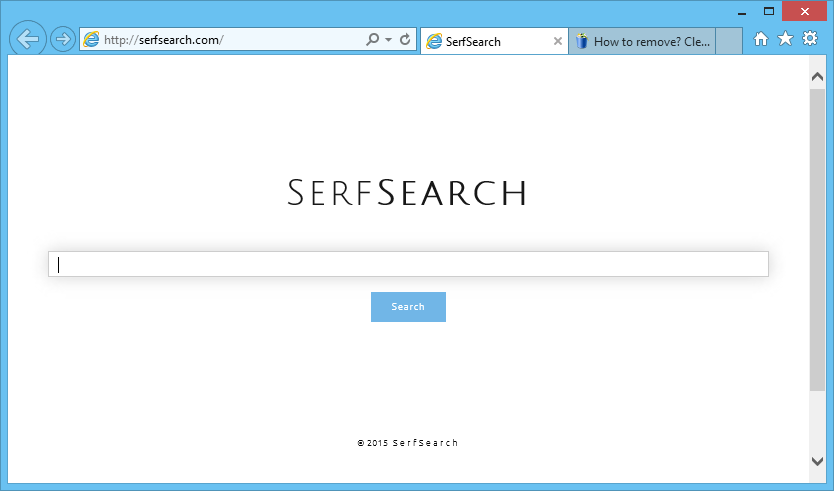Select the address bar URL serfsearch.com
834x491 pixels.
pos(164,40)
